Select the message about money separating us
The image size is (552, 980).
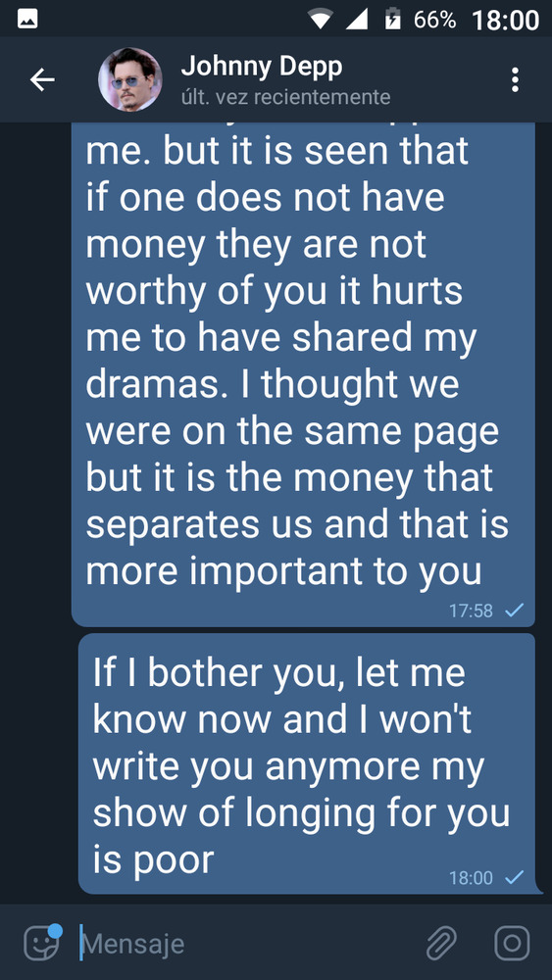coord(303,373)
